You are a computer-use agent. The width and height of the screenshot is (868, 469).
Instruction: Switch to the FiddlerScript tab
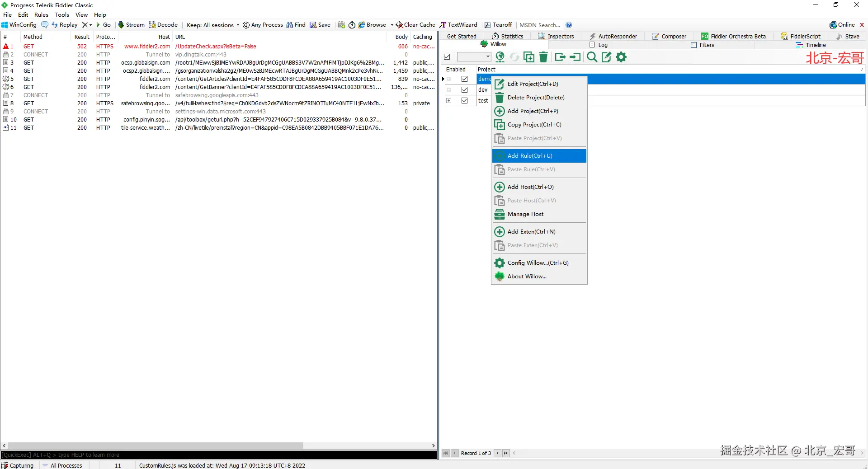click(x=801, y=37)
